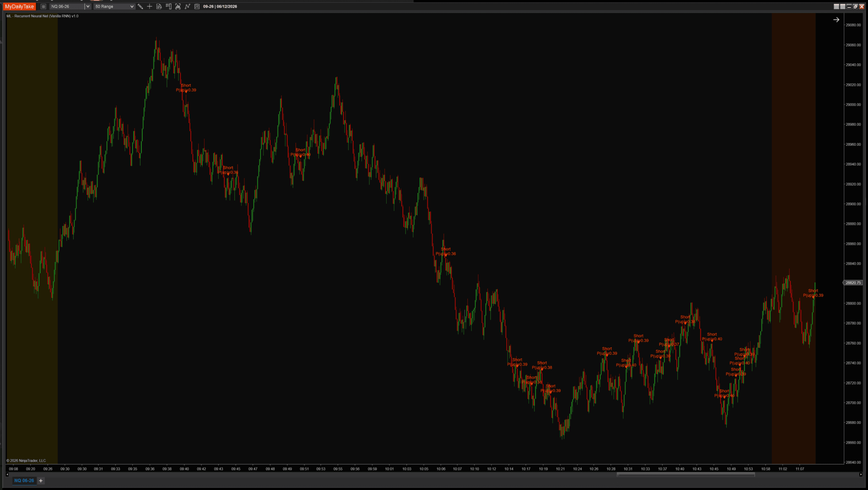Click the first gray window layout button top right
Screen dimensions: 868x490
click(836, 6)
